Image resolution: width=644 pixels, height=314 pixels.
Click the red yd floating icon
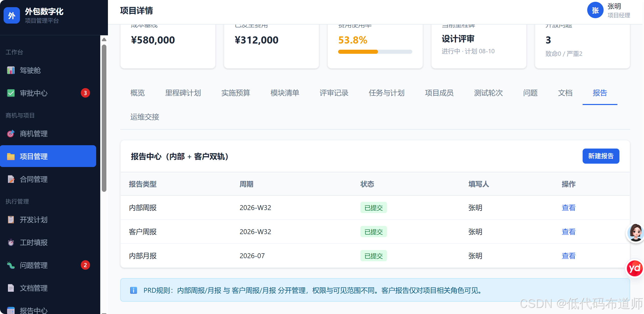point(635,268)
